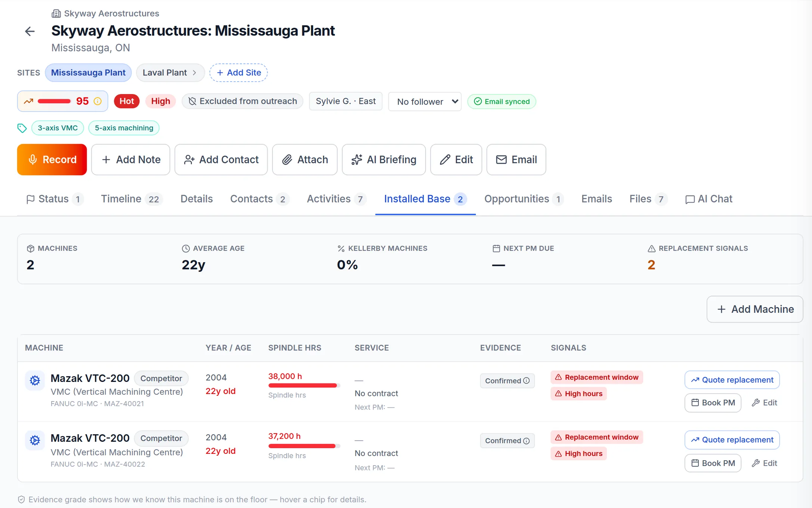Click the 37,200 h spindle hours bar
The image size is (812, 508).
pyautogui.click(x=304, y=446)
